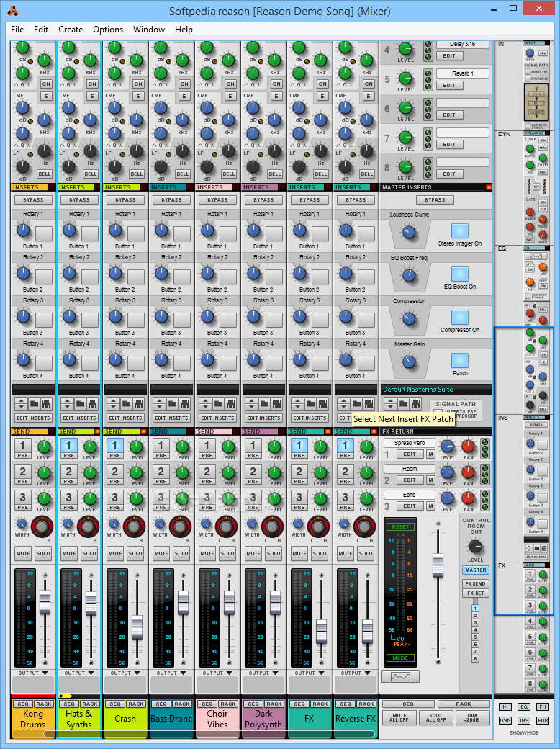Screen dimensions: 560x749
Task: Mute the Spread Verb FX return with M
Action: [x=430, y=454]
